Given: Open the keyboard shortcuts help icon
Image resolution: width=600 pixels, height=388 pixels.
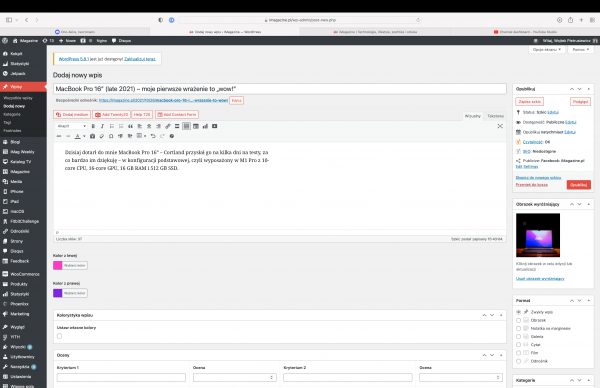Looking at the screenshot, I should (172, 136).
